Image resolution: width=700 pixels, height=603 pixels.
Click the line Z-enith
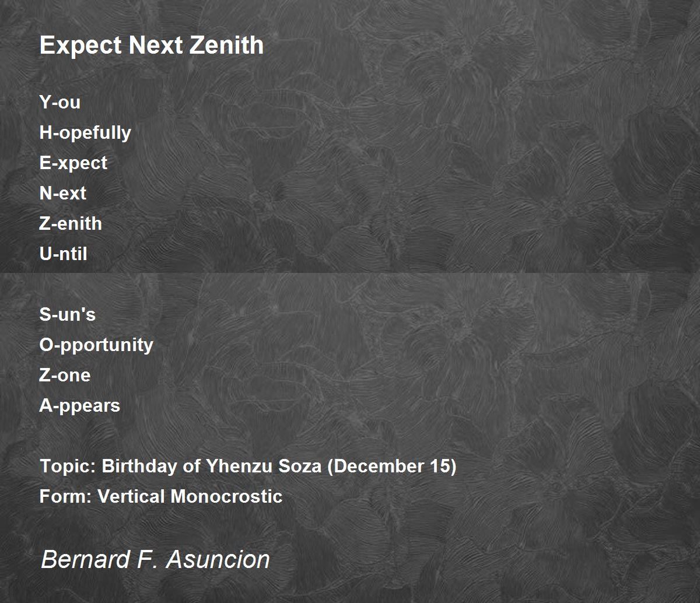click(x=71, y=223)
